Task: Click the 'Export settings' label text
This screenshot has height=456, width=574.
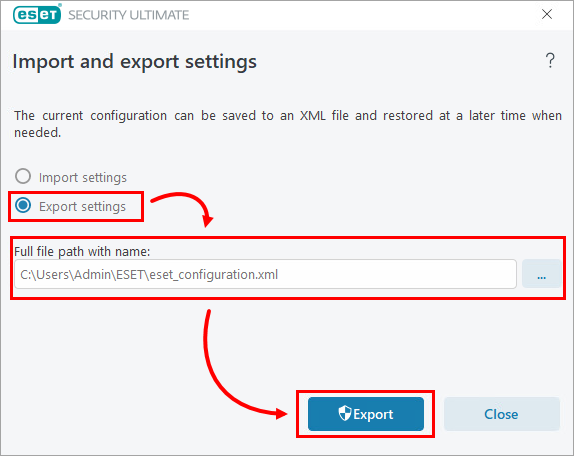Action: (x=82, y=207)
